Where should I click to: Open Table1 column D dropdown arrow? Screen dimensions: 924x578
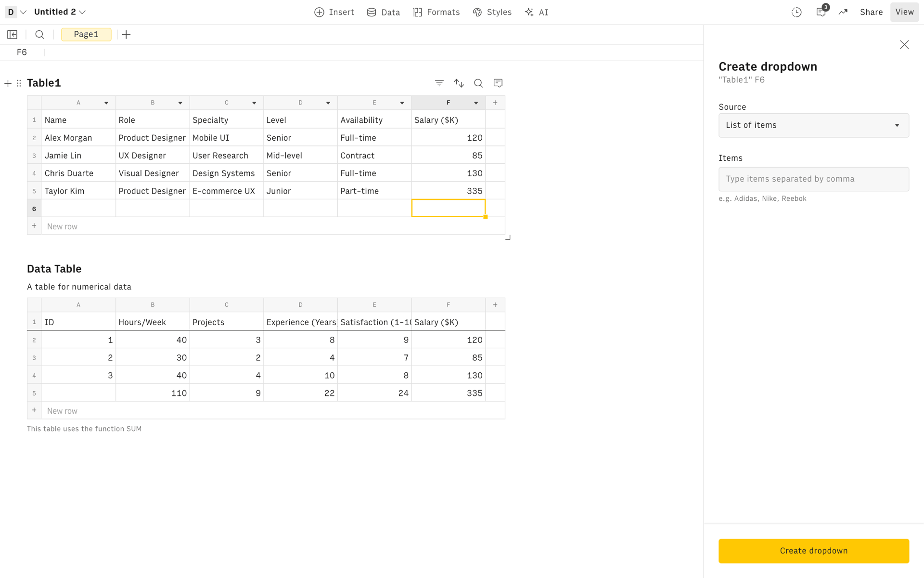point(328,103)
